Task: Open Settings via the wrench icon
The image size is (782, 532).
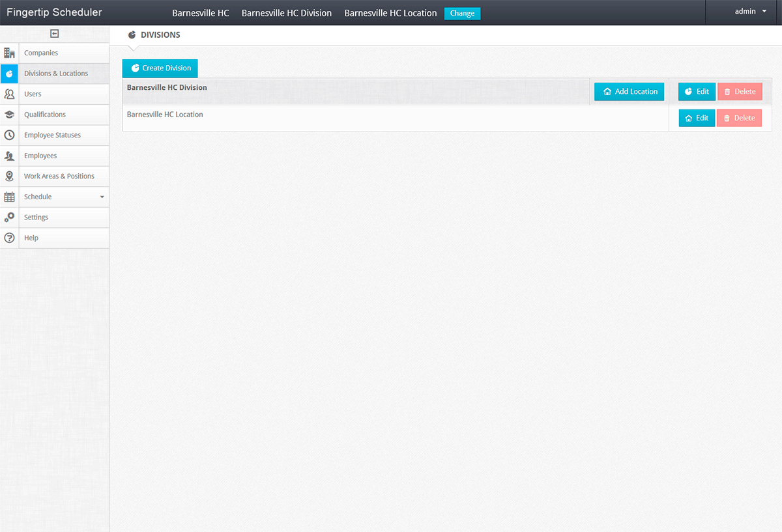Action: tap(9, 217)
